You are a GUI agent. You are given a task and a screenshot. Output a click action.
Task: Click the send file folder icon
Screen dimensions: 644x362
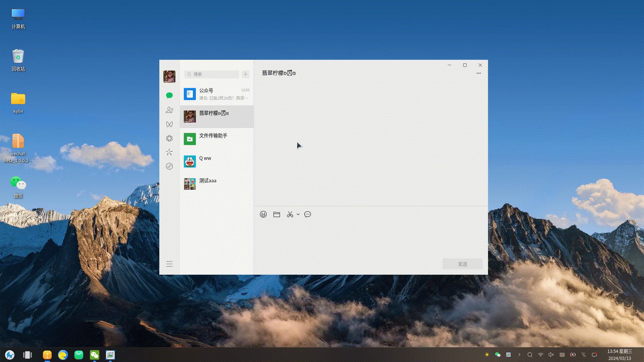tap(277, 215)
